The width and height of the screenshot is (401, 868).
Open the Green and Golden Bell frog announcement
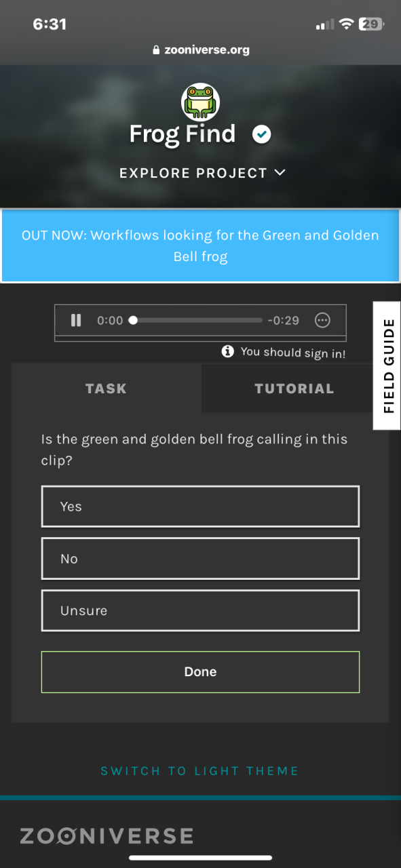pyautogui.click(x=200, y=245)
